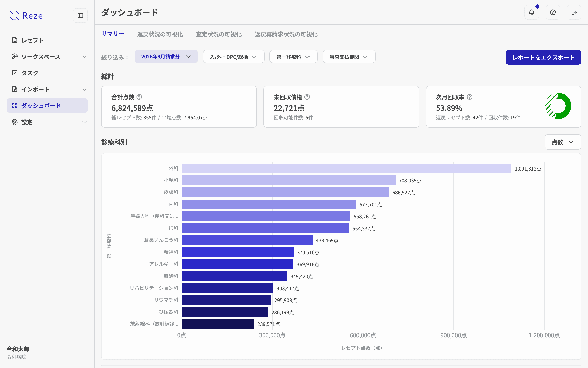Image resolution: width=588 pixels, height=368 pixels.
Task: Expand the 設定 chevron
Action: tap(84, 122)
